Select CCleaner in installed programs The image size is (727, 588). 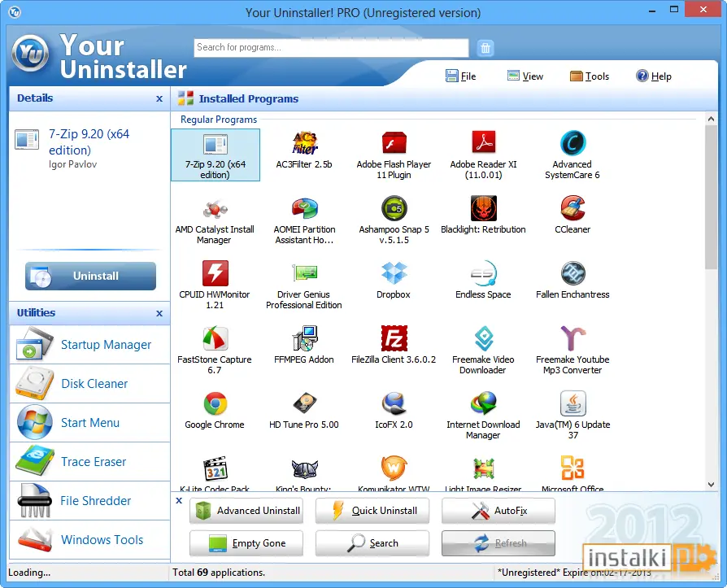point(572,216)
